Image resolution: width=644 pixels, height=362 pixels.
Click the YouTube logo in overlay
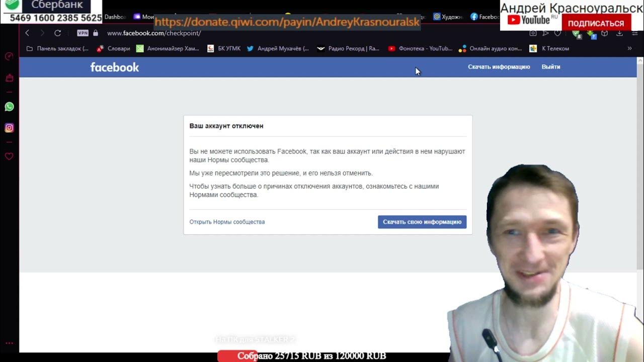click(529, 20)
